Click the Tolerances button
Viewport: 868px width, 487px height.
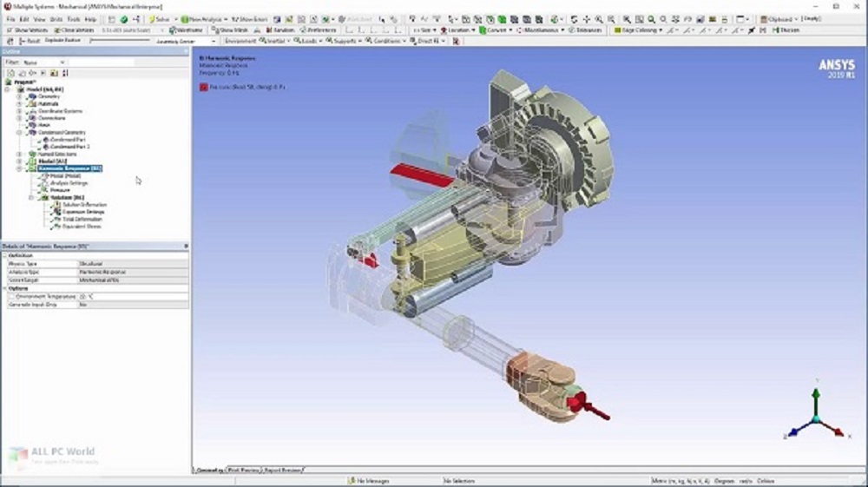pyautogui.click(x=585, y=30)
